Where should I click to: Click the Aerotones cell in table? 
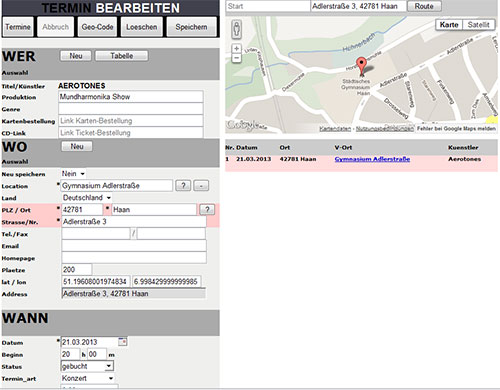click(x=464, y=159)
